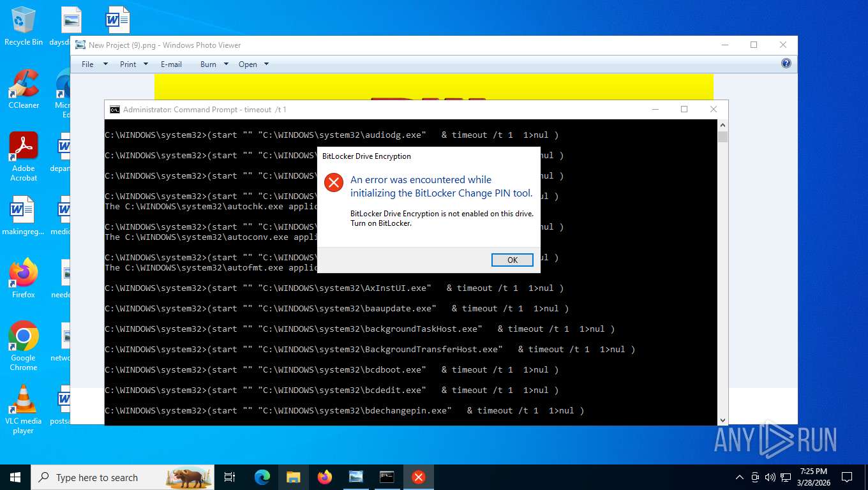Image resolution: width=868 pixels, height=490 pixels.
Task: Click the Command Prompt vertical scrollbar thumb
Action: [x=722, y=137]
